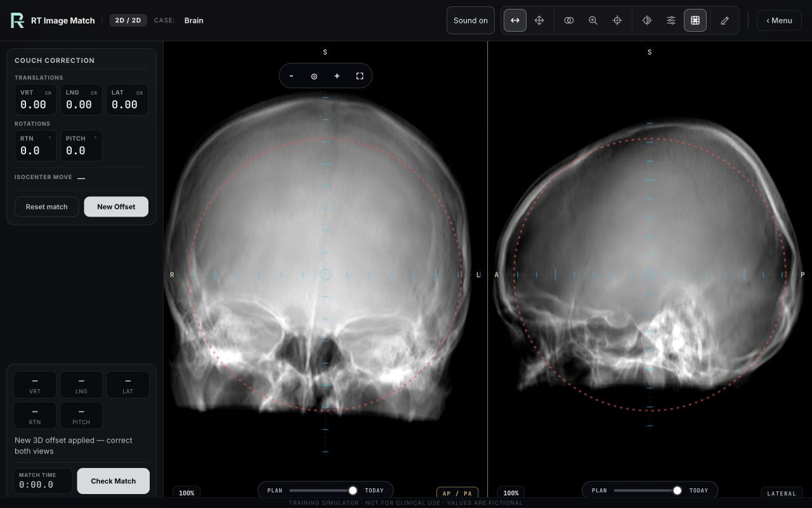Select the horizontal shift arrow tool
812x508 pixels.
coord(515,20)
